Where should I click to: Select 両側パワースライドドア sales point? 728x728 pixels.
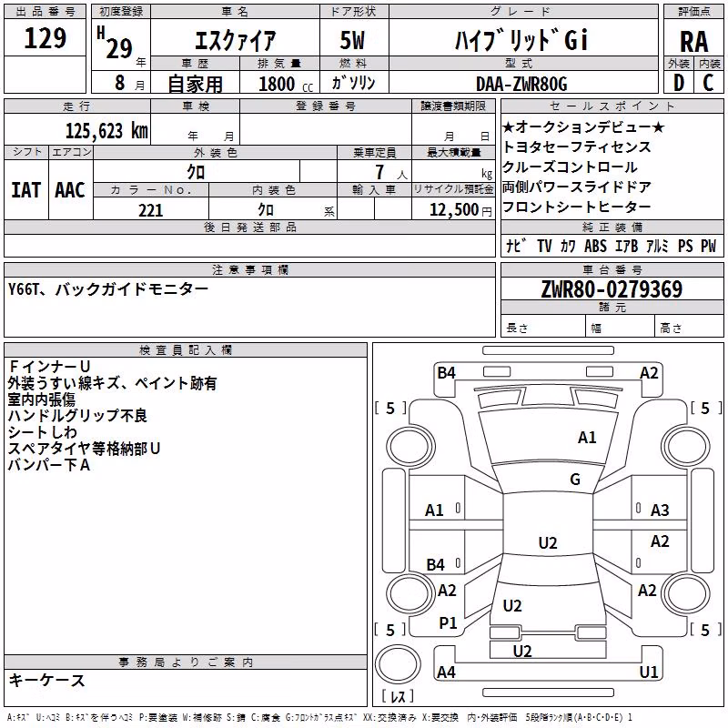coord(577,187)
